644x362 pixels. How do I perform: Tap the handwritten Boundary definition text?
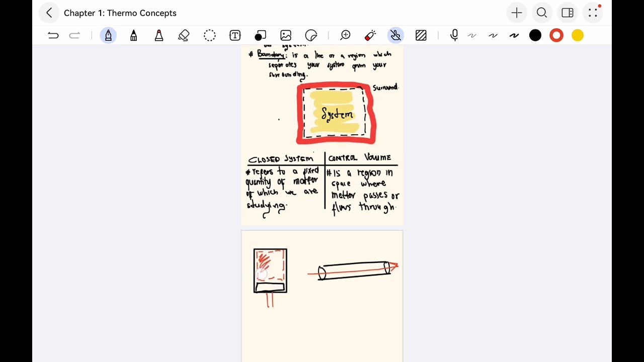(320, 65)
